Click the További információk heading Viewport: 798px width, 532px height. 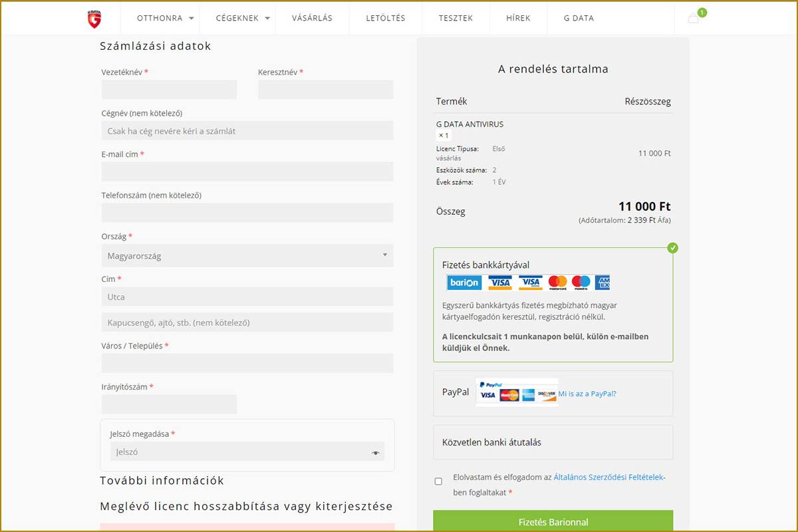point(162,480)
